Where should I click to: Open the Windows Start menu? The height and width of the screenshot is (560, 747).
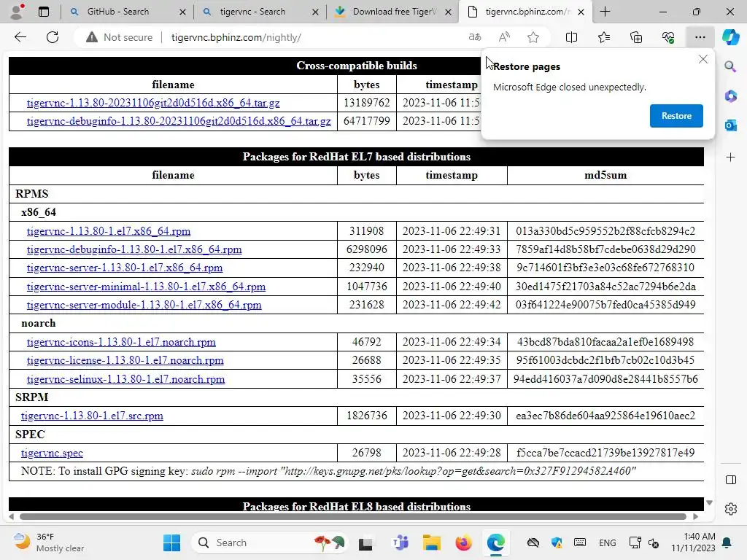click(x=171, y=542)
